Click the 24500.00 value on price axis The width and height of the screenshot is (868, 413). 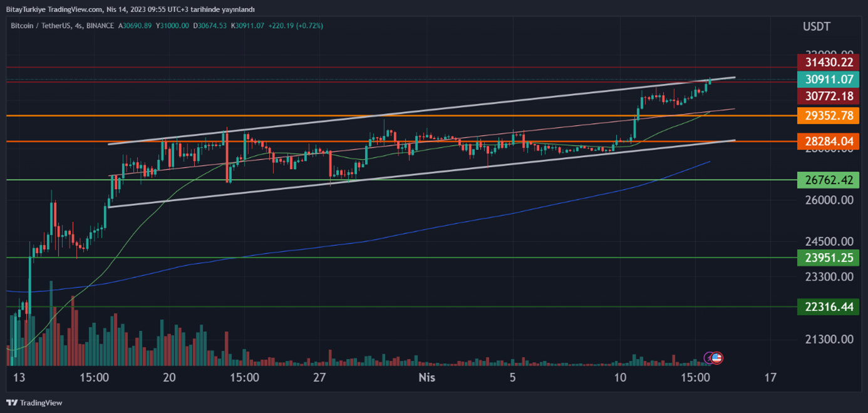tap(829, 242)
